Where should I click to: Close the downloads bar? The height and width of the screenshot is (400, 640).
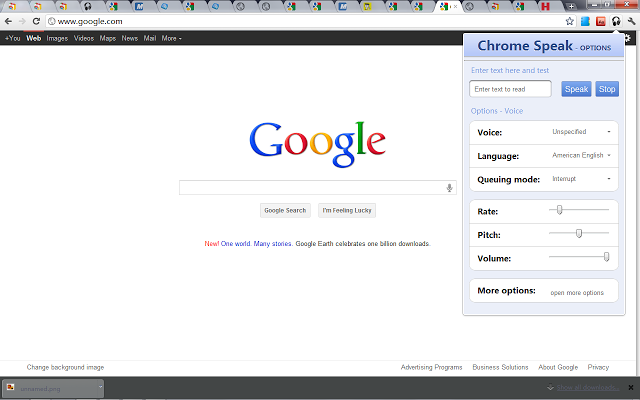coord(630,387)
